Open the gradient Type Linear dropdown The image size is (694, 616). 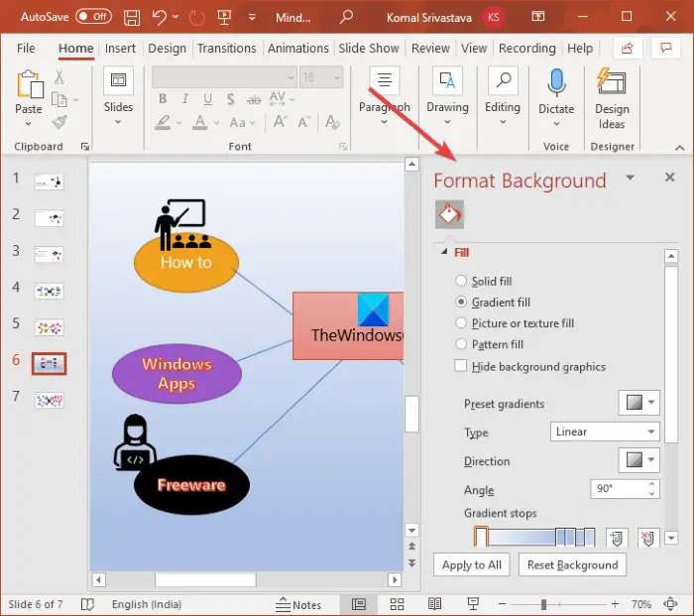coord(605,431)
